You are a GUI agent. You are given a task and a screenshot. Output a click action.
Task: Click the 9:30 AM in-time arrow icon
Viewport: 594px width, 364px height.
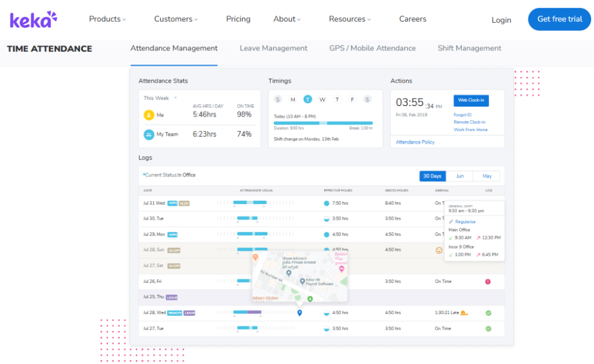451,238
